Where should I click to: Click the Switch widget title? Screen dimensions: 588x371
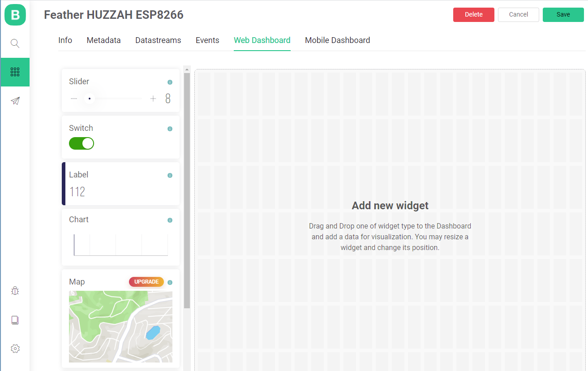[81, 128]
